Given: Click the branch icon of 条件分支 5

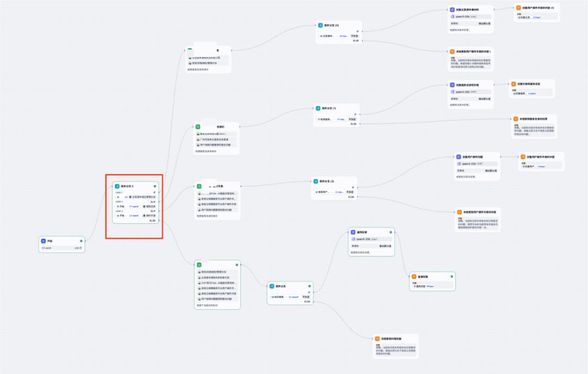Looking at the screenshot, I should (117, 186).
